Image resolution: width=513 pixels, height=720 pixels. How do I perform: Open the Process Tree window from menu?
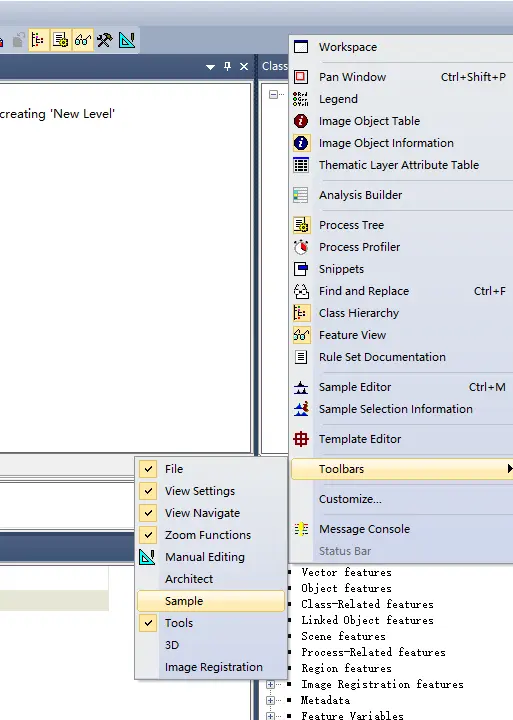pos(351,225)
